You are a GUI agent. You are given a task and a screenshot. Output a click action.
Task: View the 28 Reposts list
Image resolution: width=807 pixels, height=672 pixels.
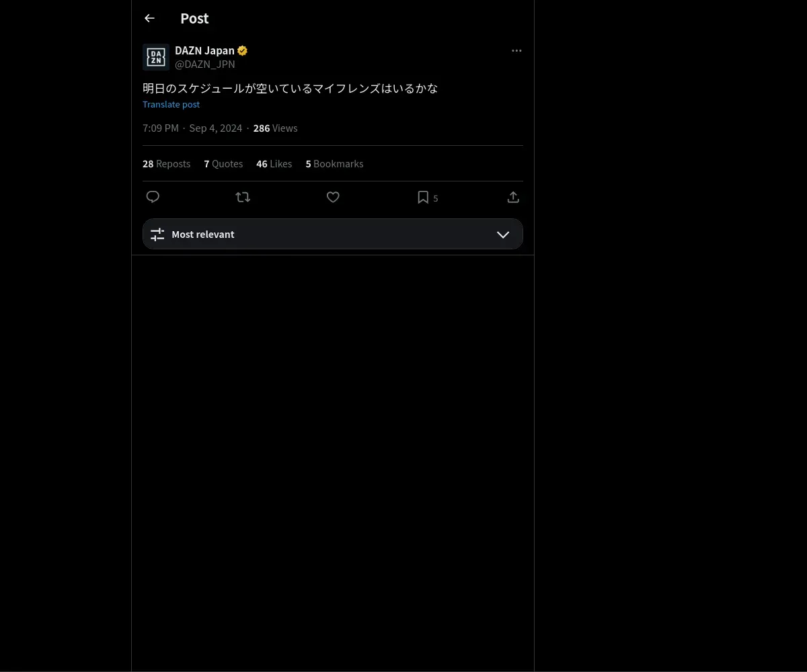pyautogui.click(x=166, y=164)
